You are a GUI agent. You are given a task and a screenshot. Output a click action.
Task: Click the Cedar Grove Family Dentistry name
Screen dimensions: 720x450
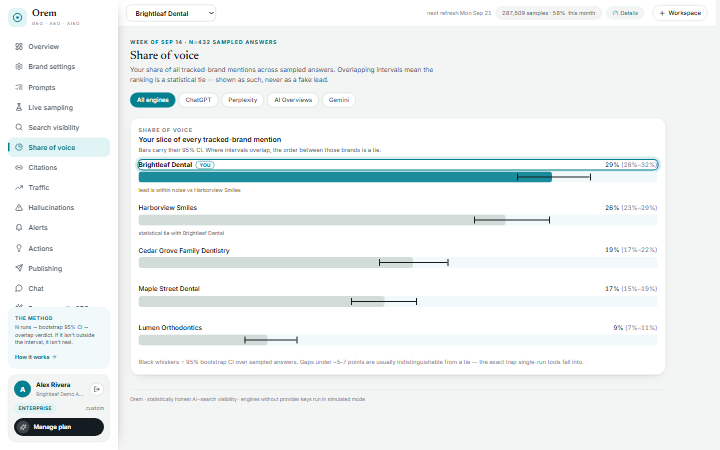point(184,250)
